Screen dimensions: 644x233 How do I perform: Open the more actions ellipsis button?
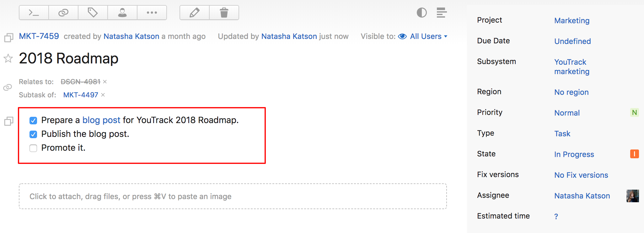click(152, 13)
